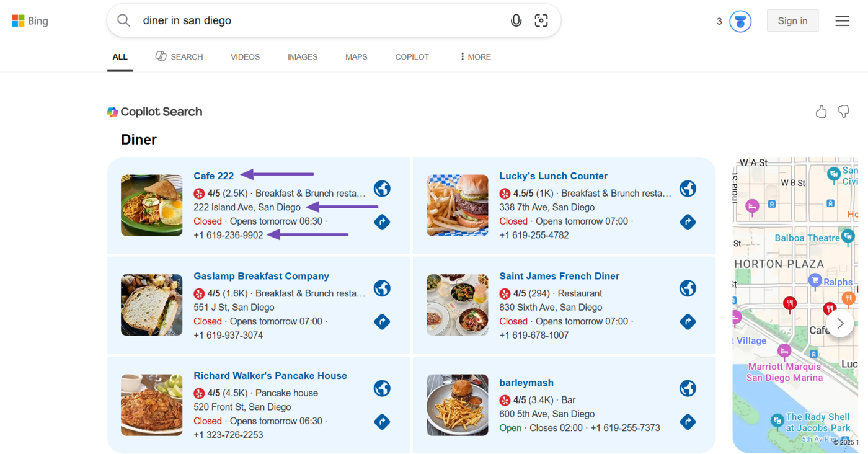Screen dimensions: 868x454
Task: Switch to the MAPS tab
Action: (x=356, y=56)
